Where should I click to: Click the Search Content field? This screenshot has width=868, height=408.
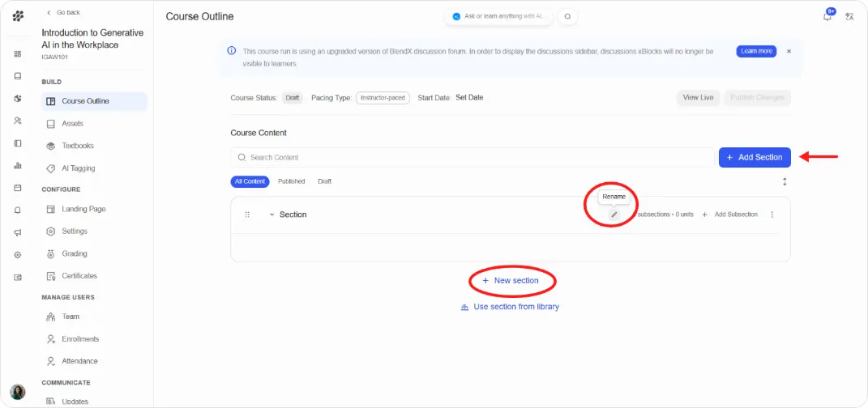(472, 158)
